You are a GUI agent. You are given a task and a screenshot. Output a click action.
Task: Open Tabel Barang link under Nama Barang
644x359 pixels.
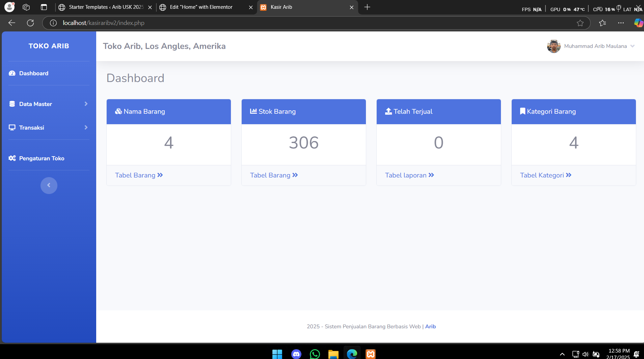click(139, 175)
